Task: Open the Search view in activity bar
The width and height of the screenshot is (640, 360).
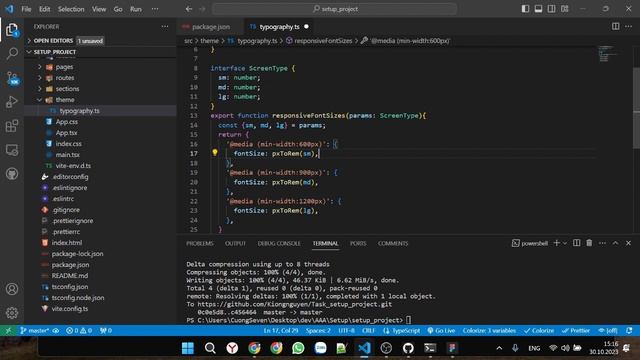Action: pos(12,53)
